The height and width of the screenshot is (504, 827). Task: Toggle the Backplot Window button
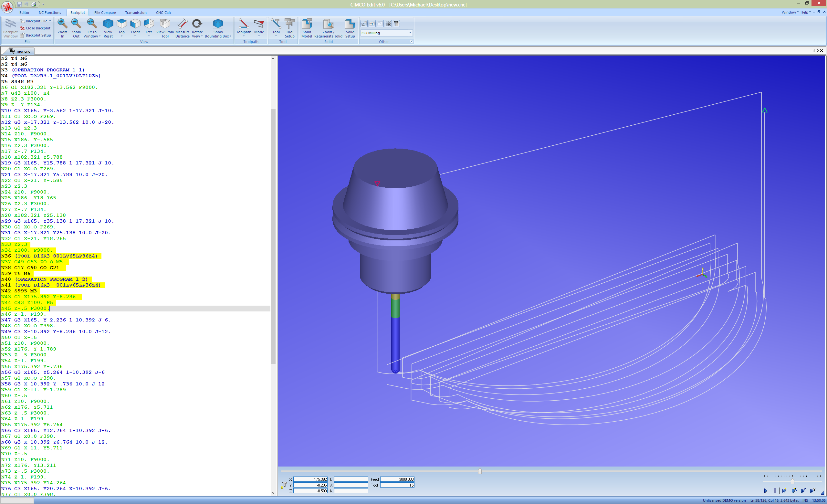10,28
